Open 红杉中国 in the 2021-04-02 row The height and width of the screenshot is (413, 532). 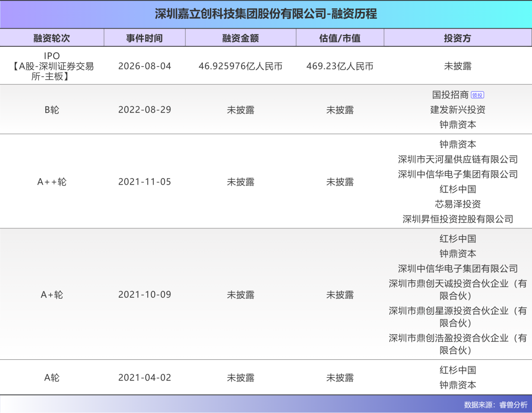tap(458, 370)
